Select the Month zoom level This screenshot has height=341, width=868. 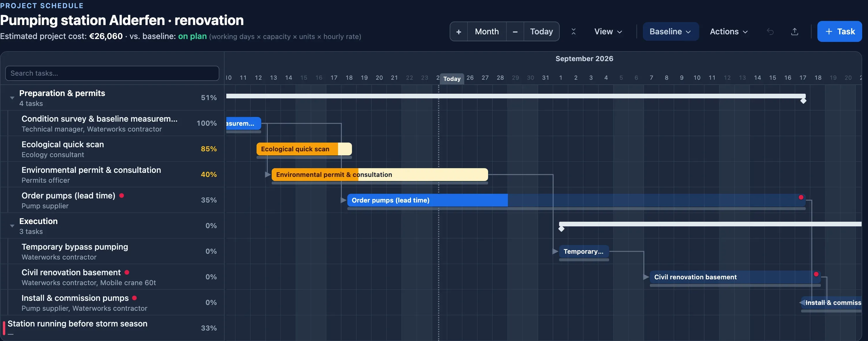tap(487, 31)
